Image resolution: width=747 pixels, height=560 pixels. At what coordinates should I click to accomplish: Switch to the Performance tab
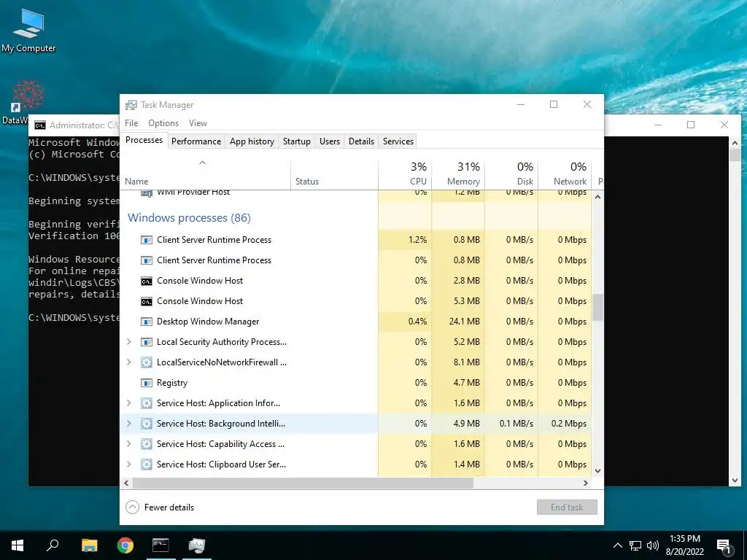[196, 141]
